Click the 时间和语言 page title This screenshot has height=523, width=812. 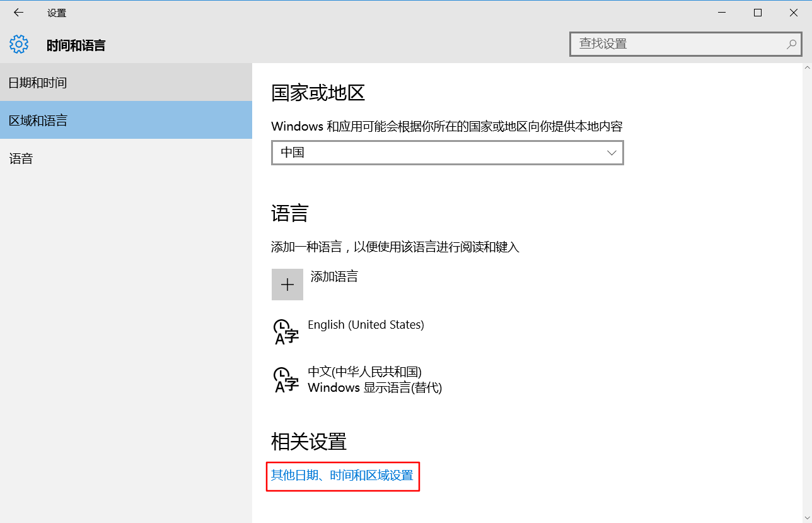(76, 44)
